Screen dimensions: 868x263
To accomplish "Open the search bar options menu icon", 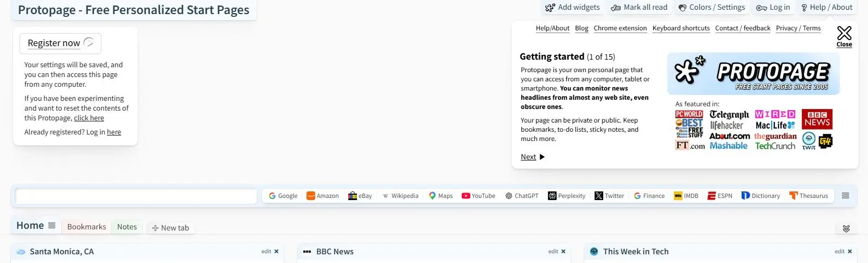I will coord(845,196).
